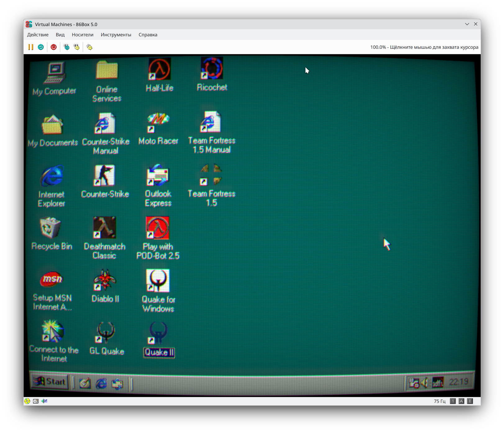Viewport: 504px width, 433px height.
Task: Send Ctrl+Alt+Del via the toolbar icon
Action: pos(66,47)
